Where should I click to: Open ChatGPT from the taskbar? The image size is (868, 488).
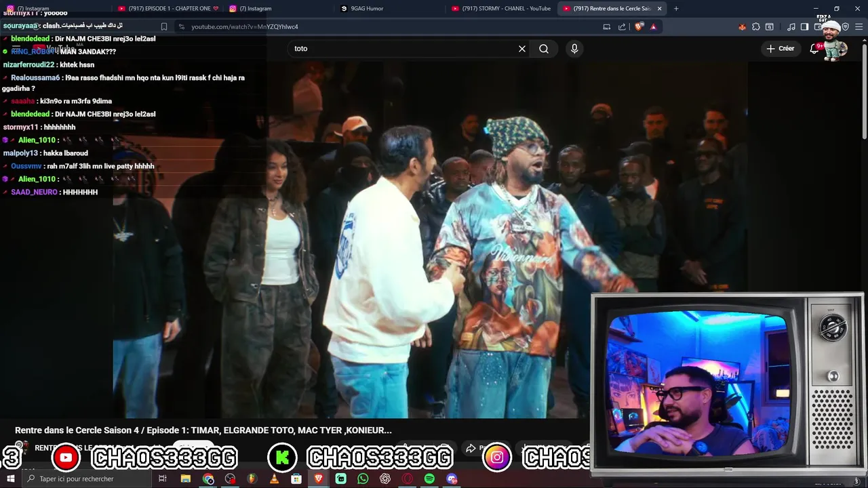pos(385,479)
